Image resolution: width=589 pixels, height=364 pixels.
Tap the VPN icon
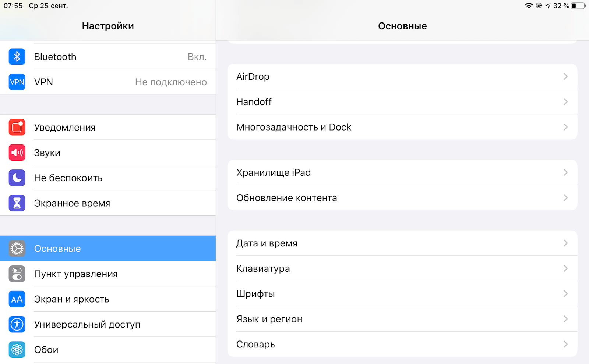pyautogui.click(x=17, y=82)
